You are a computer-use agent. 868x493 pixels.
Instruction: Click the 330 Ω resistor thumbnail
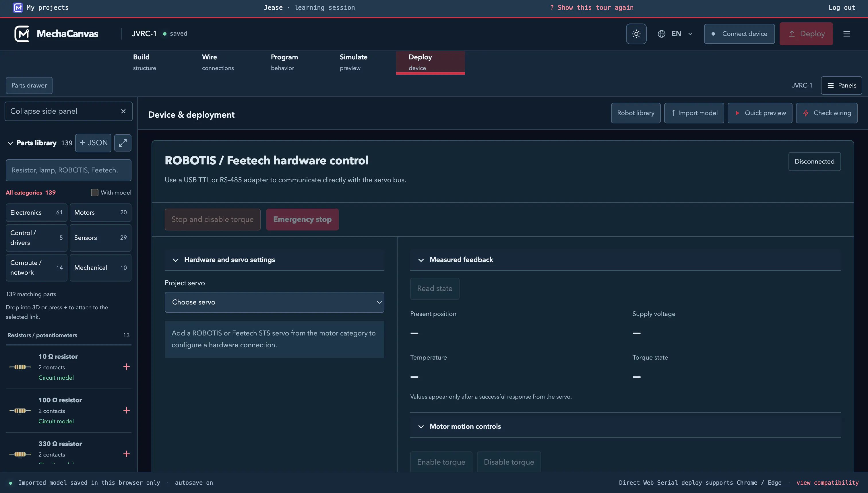coord(20,454)
